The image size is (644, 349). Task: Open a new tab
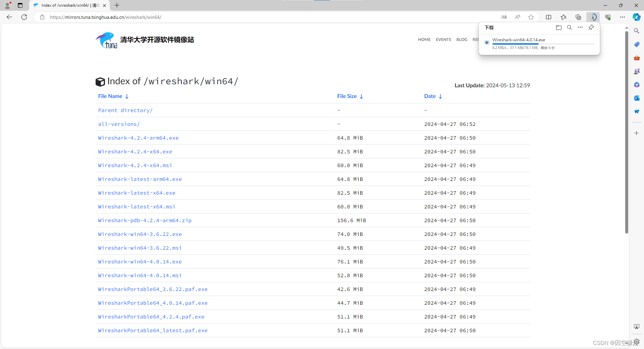[x=117, y=5]
